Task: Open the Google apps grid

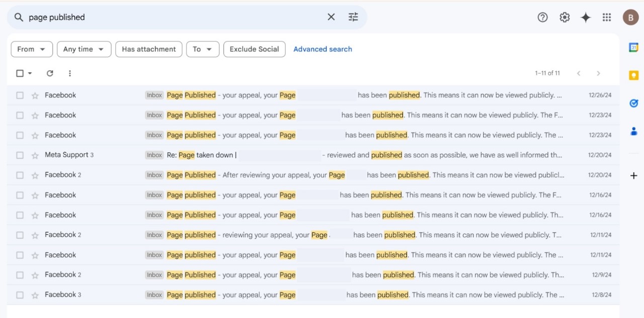Action: tap(607, 17)
